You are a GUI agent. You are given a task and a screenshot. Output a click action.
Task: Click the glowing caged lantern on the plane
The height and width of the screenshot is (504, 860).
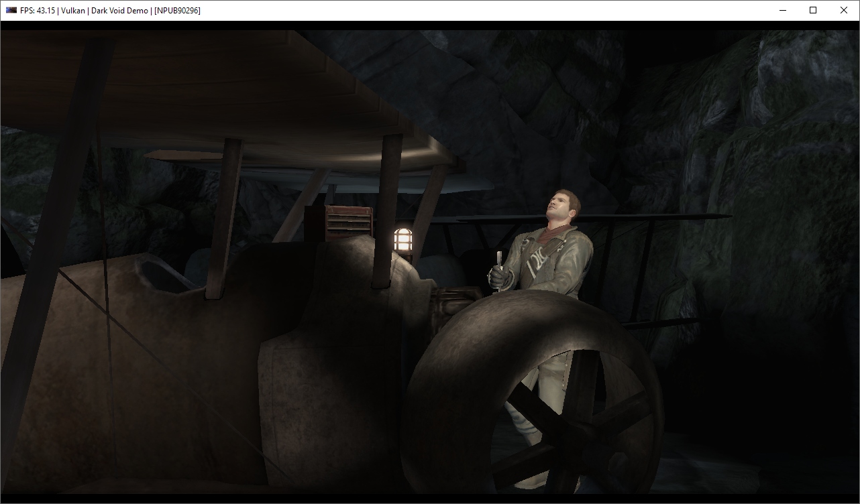coord(402,240)
